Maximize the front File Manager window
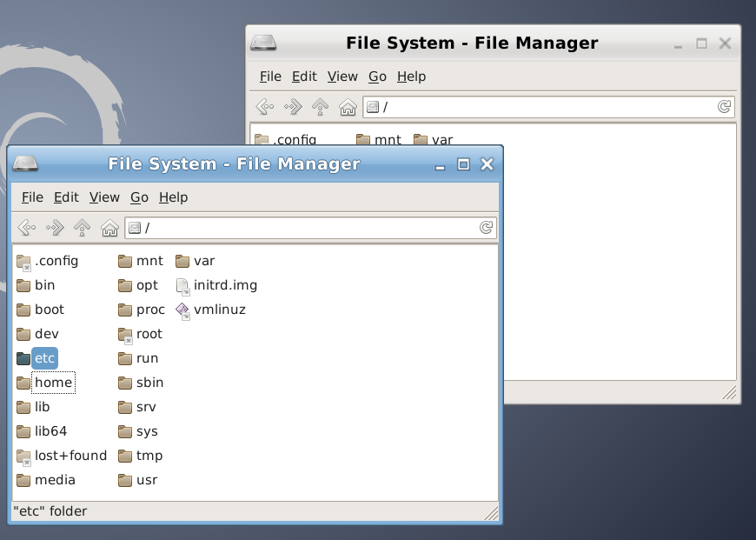 coord(463,164)
